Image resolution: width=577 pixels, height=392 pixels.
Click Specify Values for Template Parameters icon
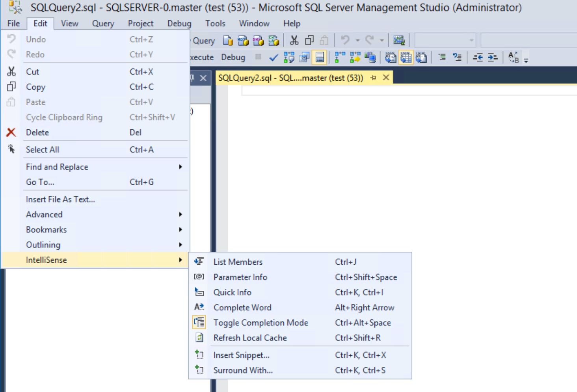pyautogui.click(x=513, y=58)
